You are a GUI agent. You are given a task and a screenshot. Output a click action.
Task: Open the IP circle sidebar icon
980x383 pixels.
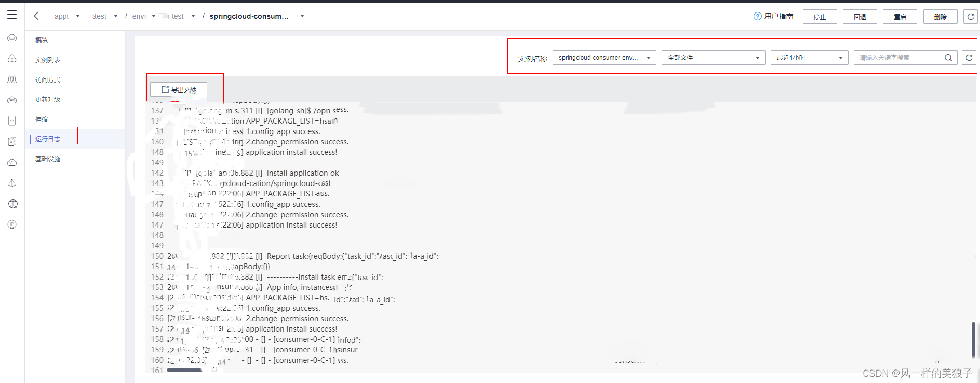click(12, 224)
